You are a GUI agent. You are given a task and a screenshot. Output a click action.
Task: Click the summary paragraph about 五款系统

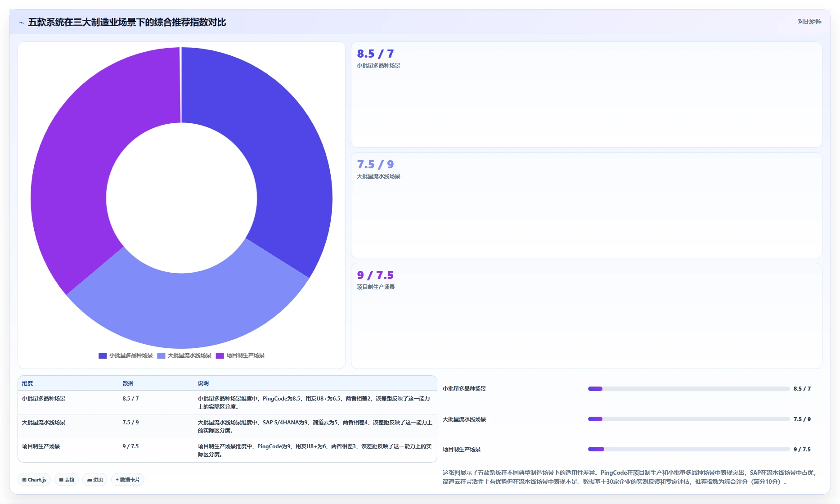(630, 477)
